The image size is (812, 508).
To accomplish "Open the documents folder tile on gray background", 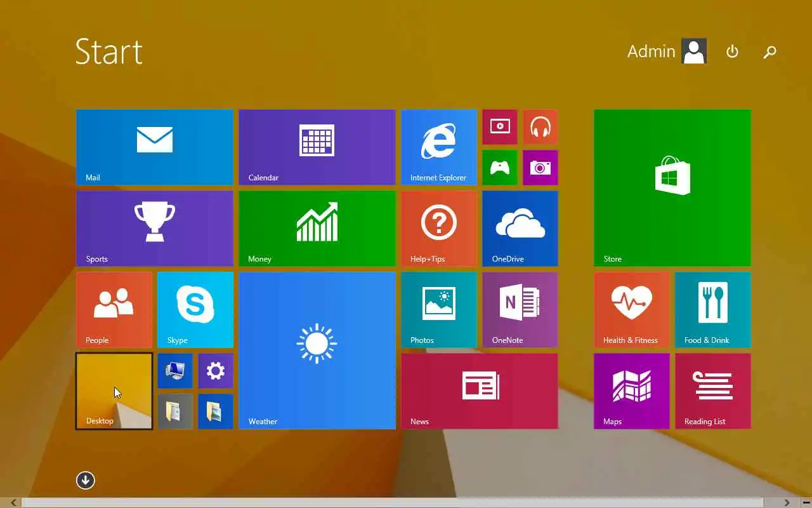I will click(x=175, y=411).
